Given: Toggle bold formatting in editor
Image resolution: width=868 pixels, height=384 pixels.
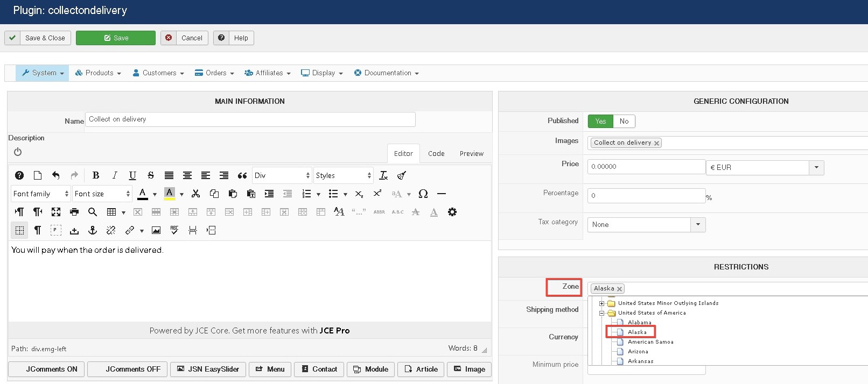Looking at the screenshot, I should (x=96, y=175).
